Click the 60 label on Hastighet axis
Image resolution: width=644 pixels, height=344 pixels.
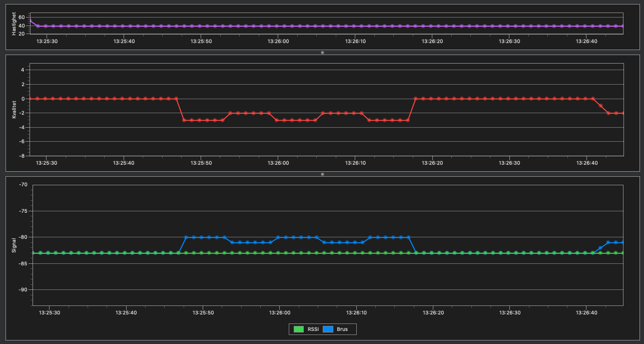pos(22,17)
